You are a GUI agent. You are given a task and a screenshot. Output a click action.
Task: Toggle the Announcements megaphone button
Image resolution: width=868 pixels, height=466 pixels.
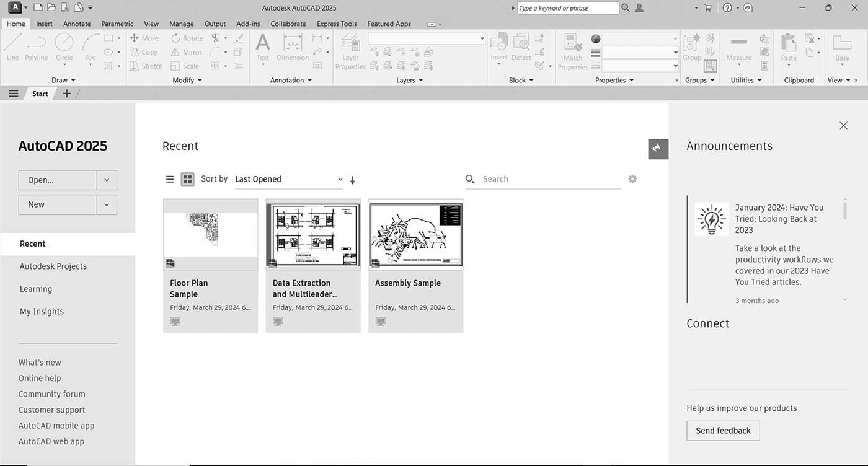[658, 149]
